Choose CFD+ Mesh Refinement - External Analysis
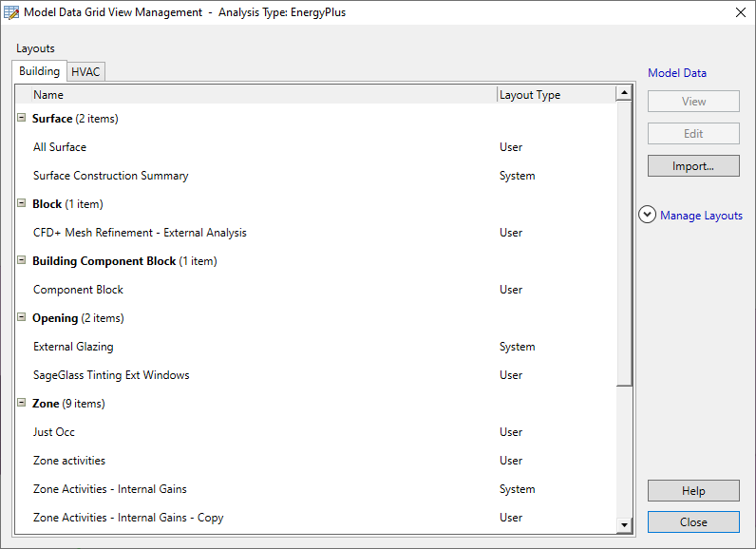Image resolution: width=756 pixels, height=549 pixels. point(140,233)
